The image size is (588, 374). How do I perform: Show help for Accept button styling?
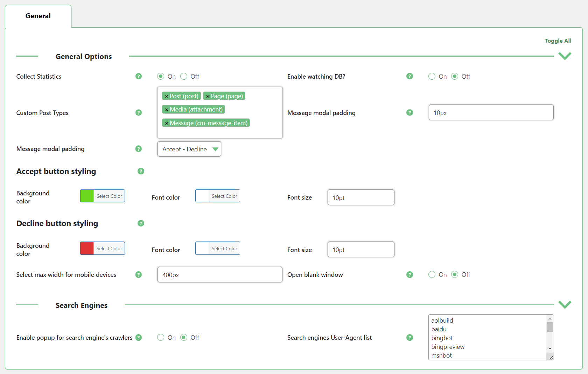(141, 171)
